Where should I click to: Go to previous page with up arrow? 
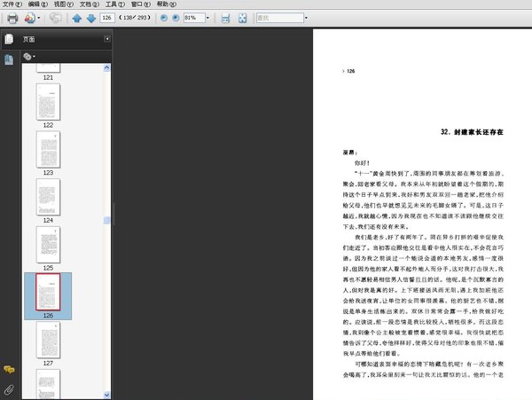77,18
